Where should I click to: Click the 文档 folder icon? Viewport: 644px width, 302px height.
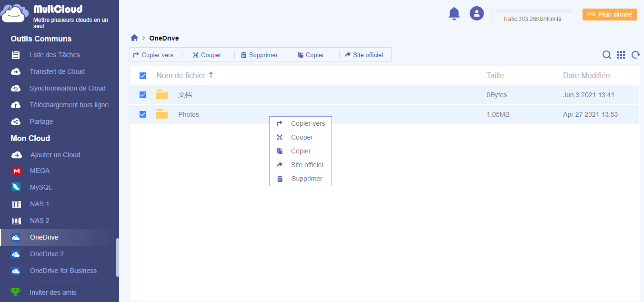click(162, 94)
